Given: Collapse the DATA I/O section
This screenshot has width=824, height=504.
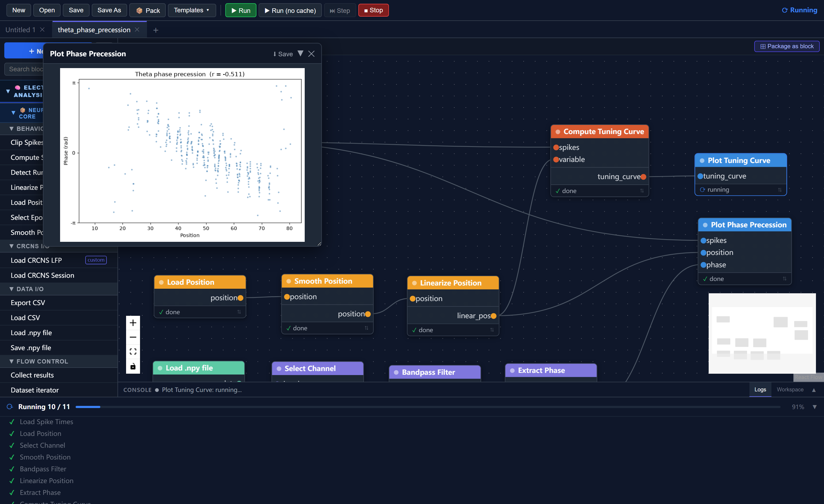Looking at the screenshot, I should 59,289.
